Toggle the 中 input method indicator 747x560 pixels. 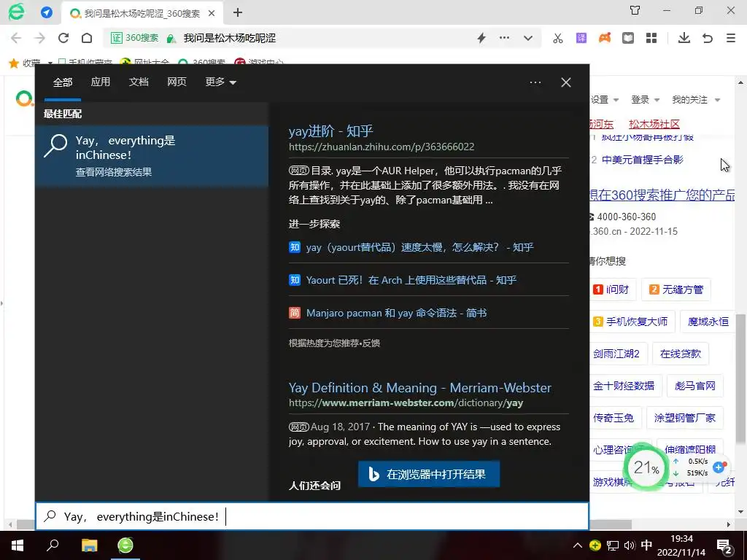[646, 545]
